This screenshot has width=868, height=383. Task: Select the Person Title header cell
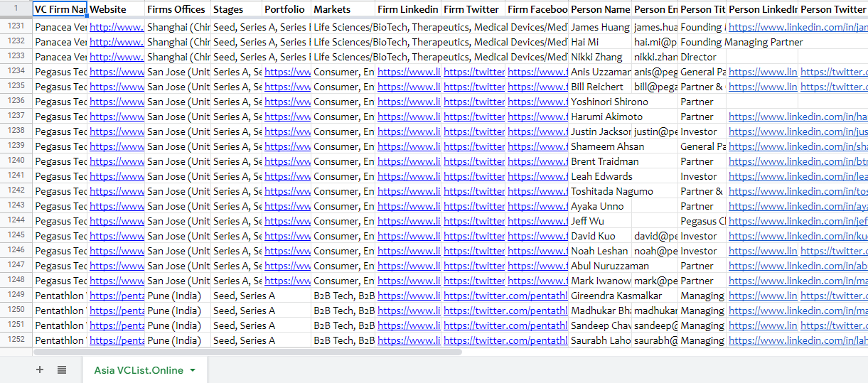click(x=702, y=9)
